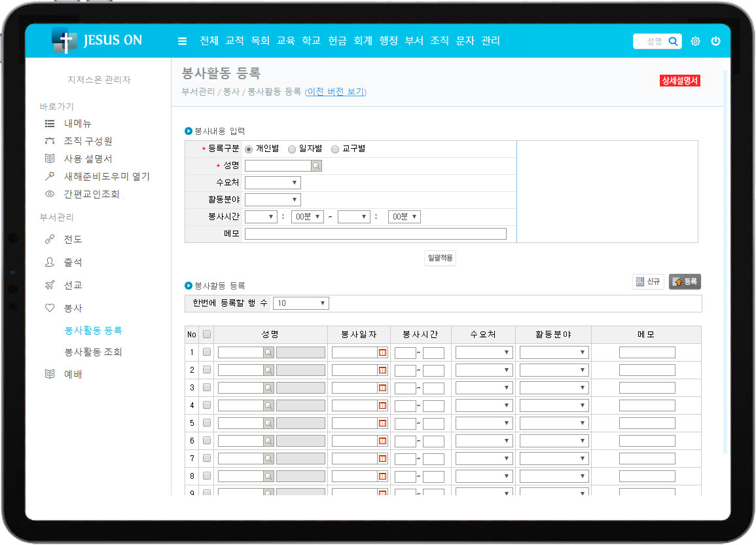The image size is (756, 545).
Task: Open settings gear icon in top bar
Action: (695, 41)
